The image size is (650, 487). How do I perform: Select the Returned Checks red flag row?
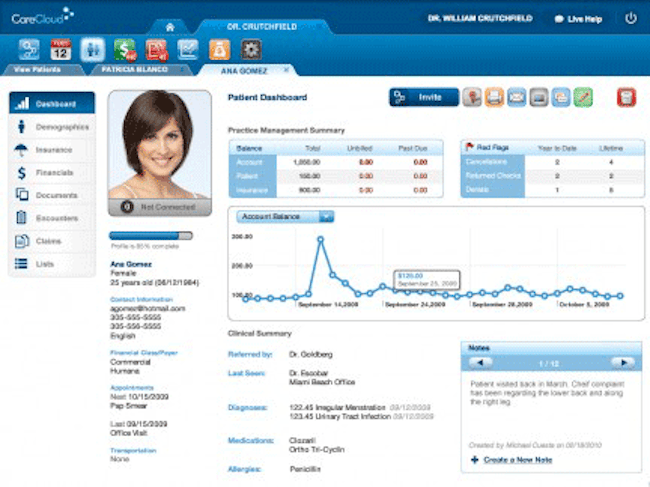553,176
